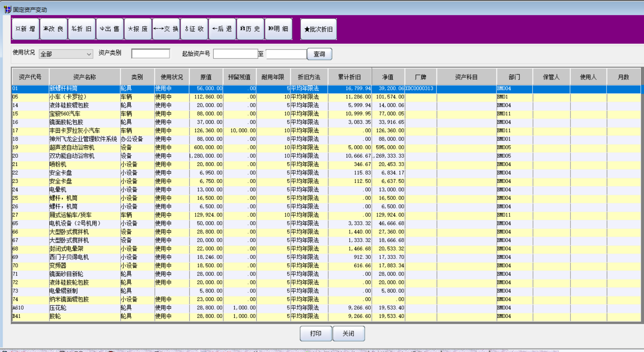Choose the 交换 (Exchange) toolbar button
This screenshot has width=644, height=352.
click(166, 29)
